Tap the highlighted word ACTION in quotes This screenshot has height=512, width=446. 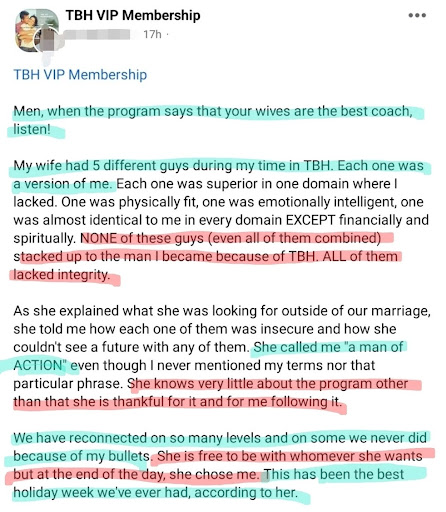click(x=38, y=365)
